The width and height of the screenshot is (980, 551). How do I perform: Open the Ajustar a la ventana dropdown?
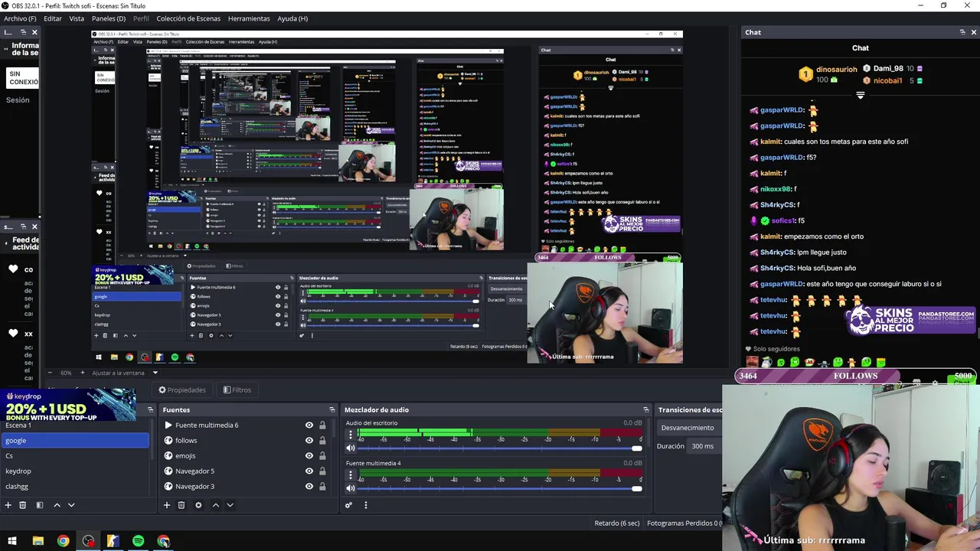[x=123, y=373]
